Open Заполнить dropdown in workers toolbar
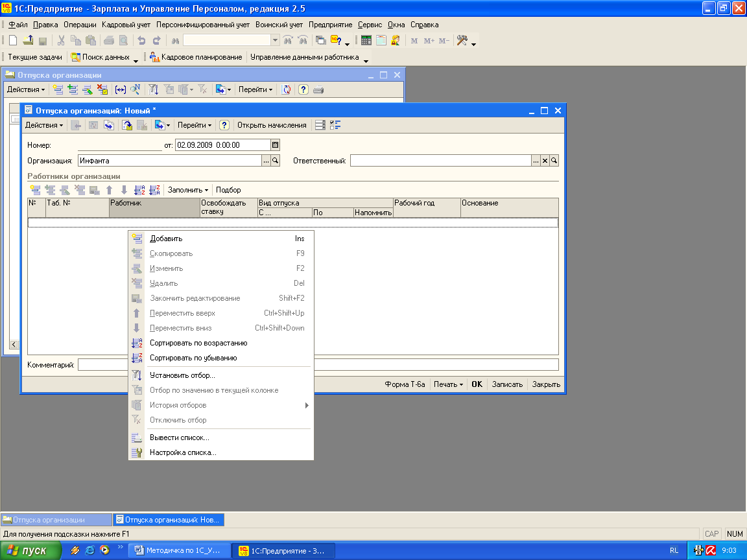Viewport: 747px width, 560px height. (187, 190)
